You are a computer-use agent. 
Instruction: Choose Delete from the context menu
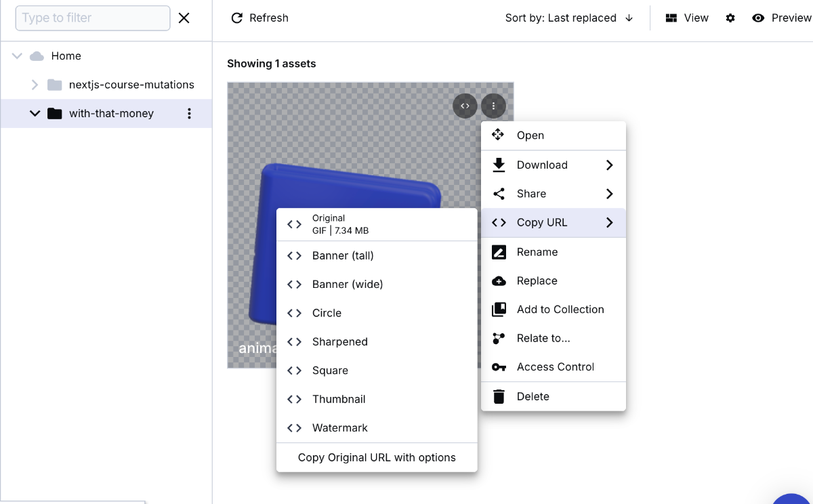click(x=554, y=396)
